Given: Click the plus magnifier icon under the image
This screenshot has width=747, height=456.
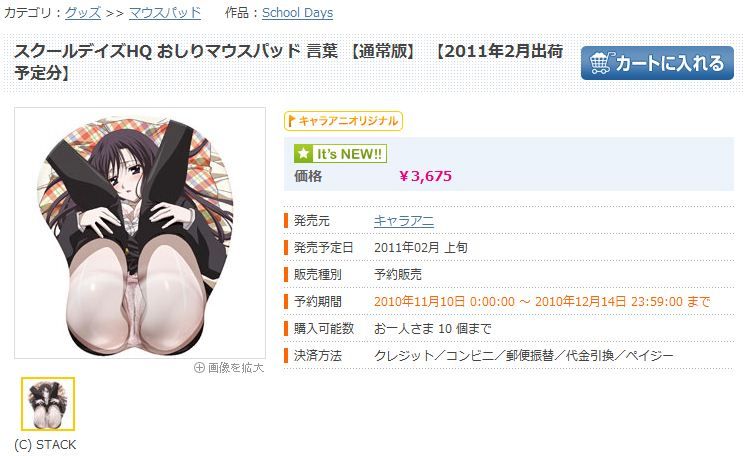Looking at the screenshot, I should pos(200,367).
